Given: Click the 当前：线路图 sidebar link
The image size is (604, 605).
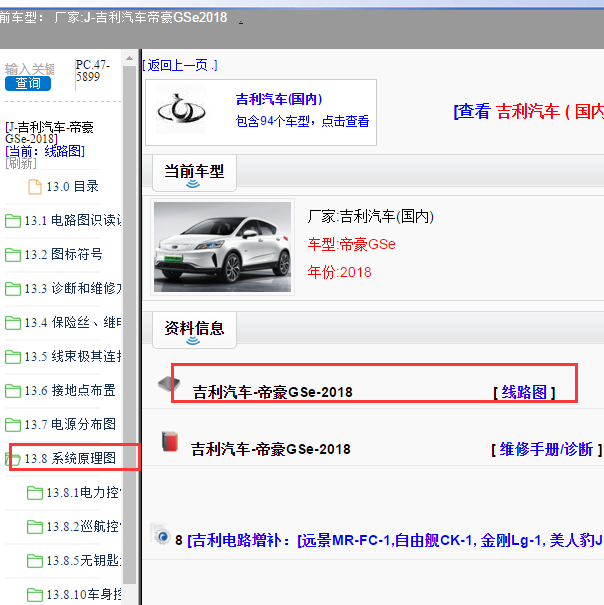Looking at the screenshot, I should pyautogui.click(x=45, y=151).
